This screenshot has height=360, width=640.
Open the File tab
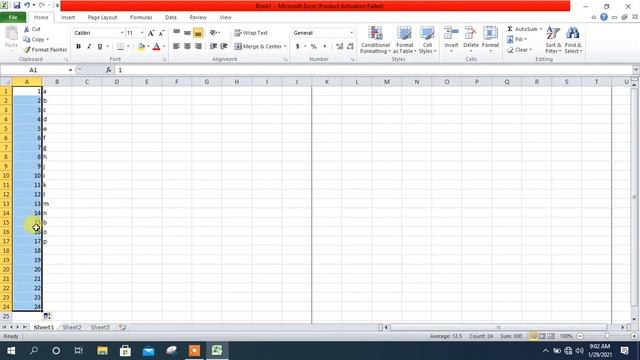pos(13,18)
